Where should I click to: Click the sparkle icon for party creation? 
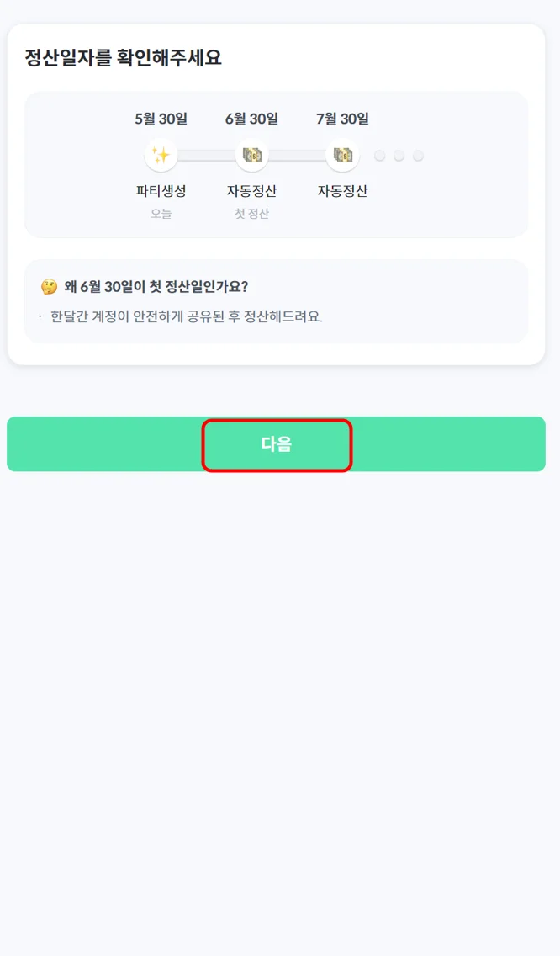(x=161, y=156)
